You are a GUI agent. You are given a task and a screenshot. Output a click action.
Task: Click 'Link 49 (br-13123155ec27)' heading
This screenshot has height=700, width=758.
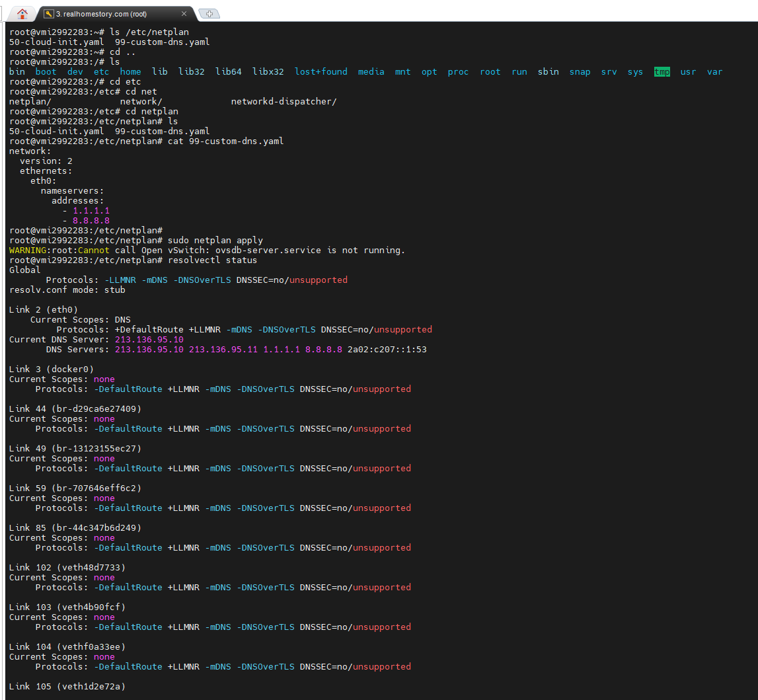75,449
